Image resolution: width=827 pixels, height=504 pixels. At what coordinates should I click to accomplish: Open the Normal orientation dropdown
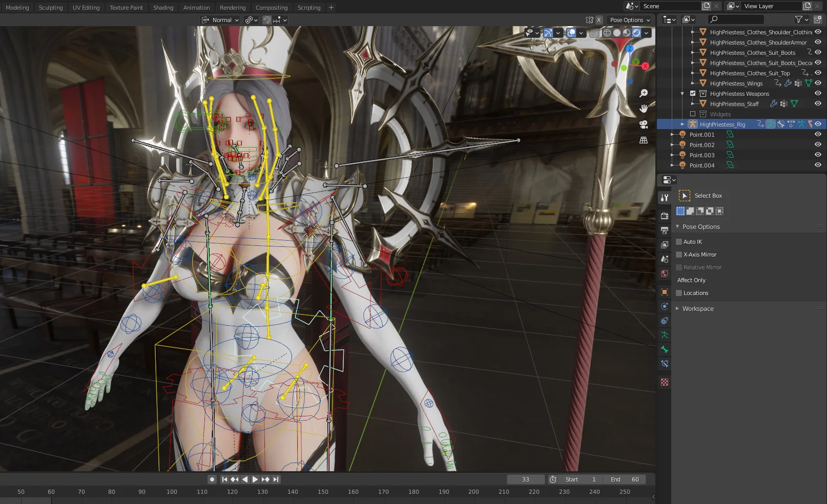[x=220, y=20]
